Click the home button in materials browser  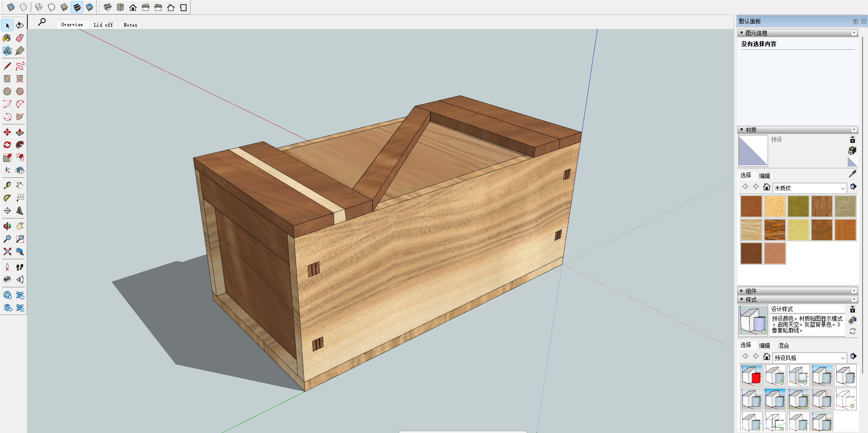point(766,187)
